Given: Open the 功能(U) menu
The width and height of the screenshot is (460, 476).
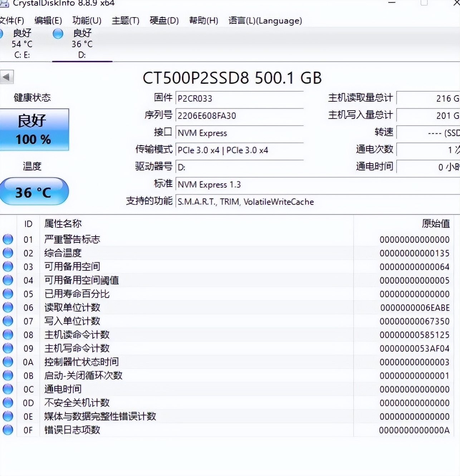Looking at the screenshot, I should 87,20.
